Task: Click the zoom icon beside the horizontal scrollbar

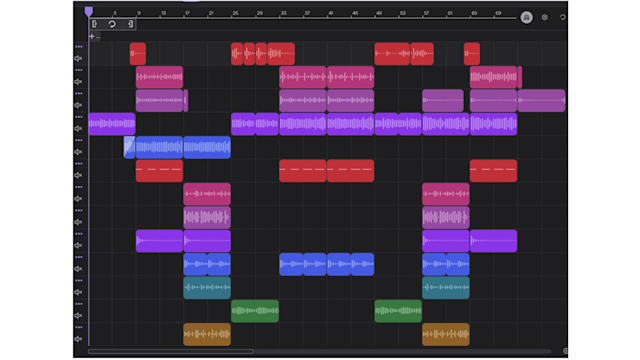Action: [x=565, y=351]
